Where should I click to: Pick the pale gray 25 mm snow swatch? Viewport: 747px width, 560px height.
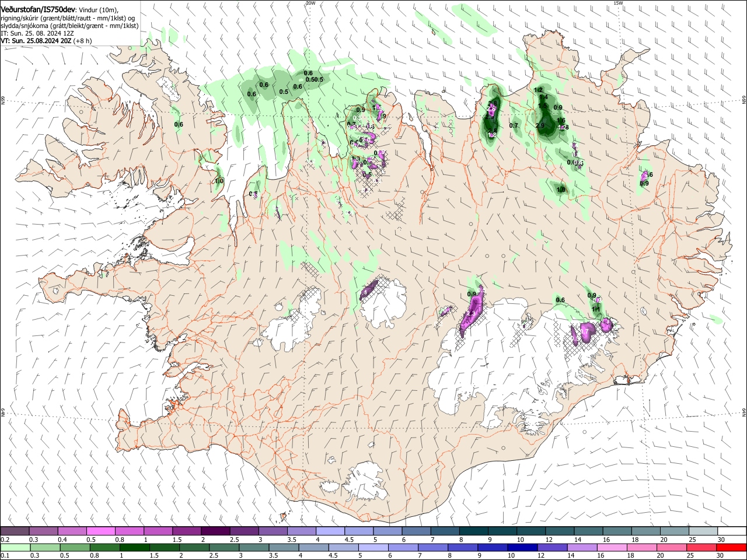pos(703,531)
